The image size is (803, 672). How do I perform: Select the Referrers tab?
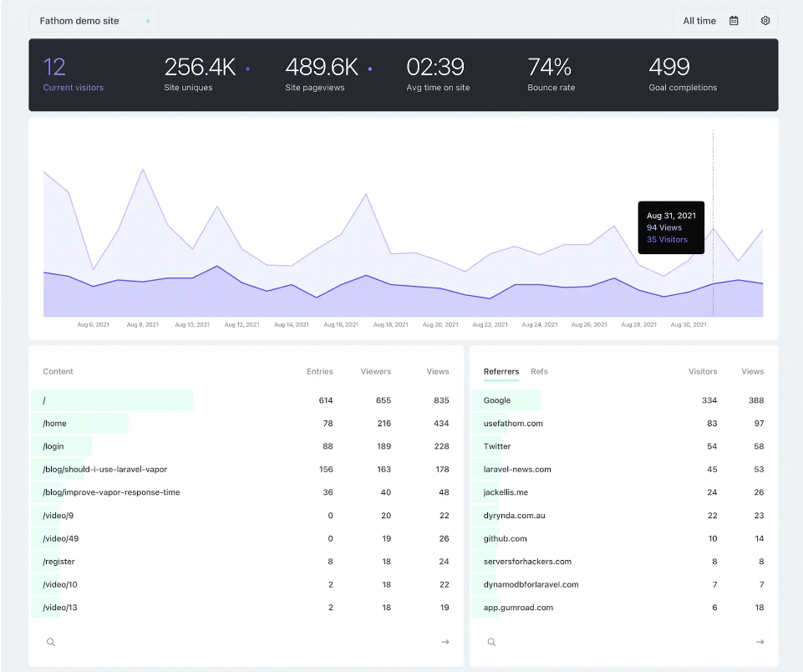tap(501, 371)
